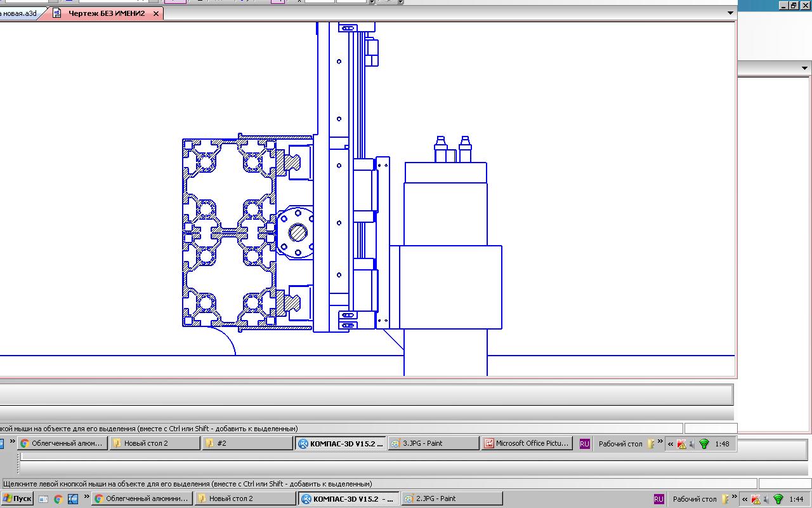The image size is (812, 508).
Task: Open the #2 folder taskbar button
Action: (247, 443)
